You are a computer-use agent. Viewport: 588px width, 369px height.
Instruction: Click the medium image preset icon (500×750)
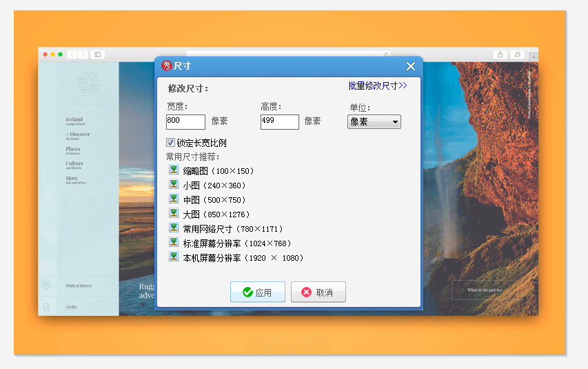coord(174,199)
